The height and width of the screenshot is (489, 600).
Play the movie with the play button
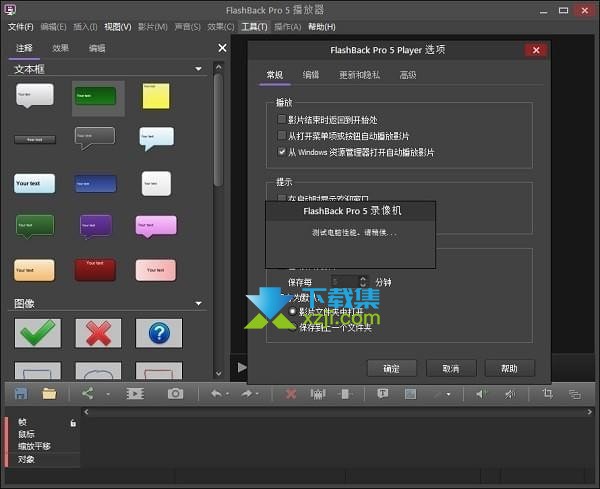click(x=242, y=368)
